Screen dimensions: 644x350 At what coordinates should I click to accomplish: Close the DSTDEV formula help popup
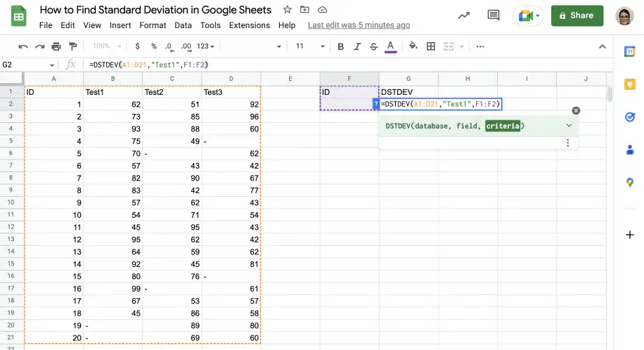click(576, 110)
